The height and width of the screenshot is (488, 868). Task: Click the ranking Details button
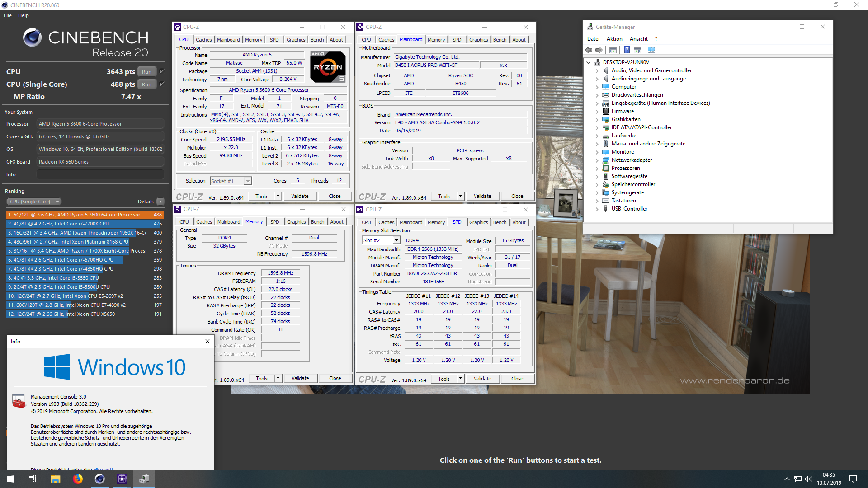[160, 202]
